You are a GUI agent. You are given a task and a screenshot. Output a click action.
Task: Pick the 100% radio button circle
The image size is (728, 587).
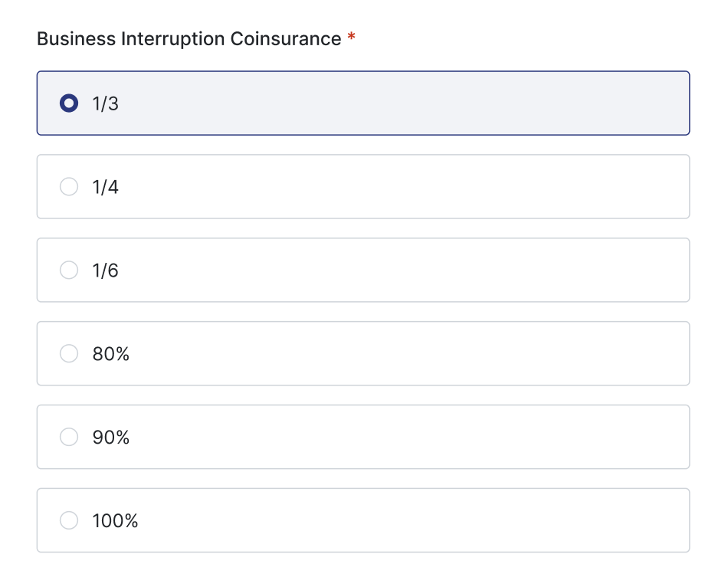pos(69,520)
